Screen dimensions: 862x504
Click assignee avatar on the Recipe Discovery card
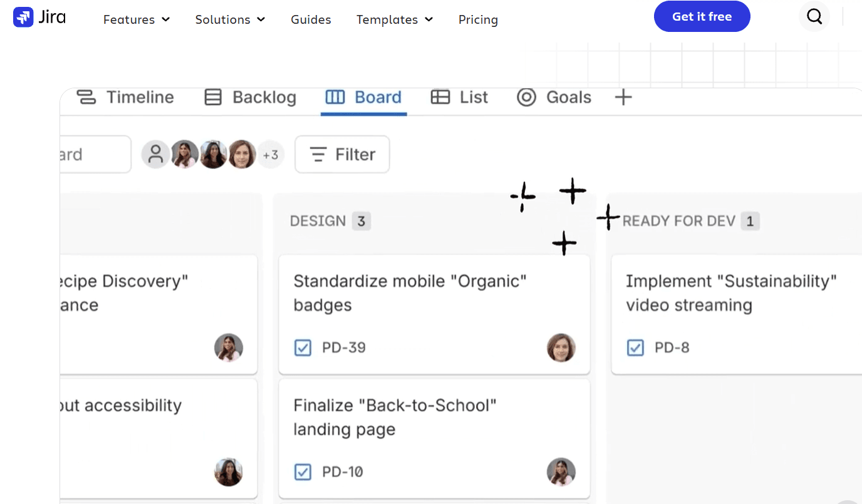coord(229,347)
